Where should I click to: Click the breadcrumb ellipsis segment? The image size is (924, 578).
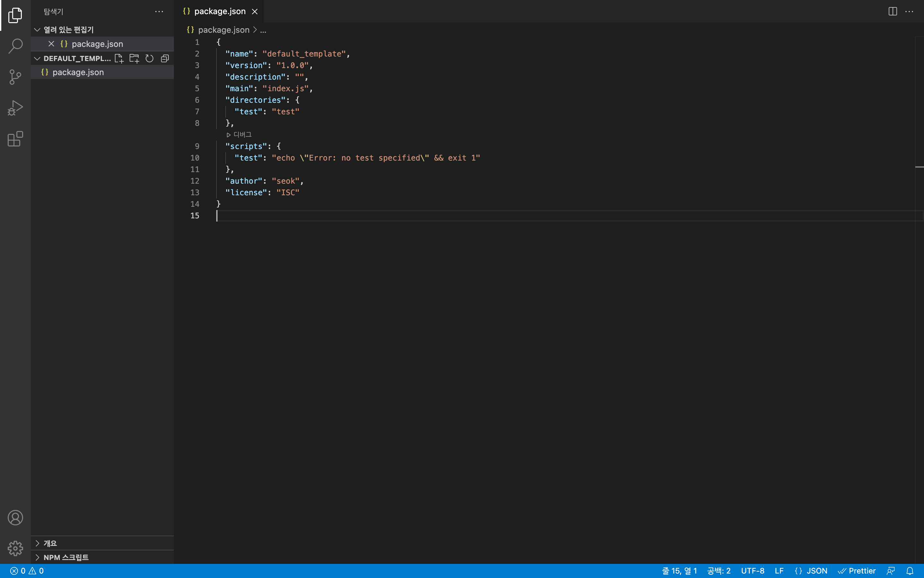point(263,30)
